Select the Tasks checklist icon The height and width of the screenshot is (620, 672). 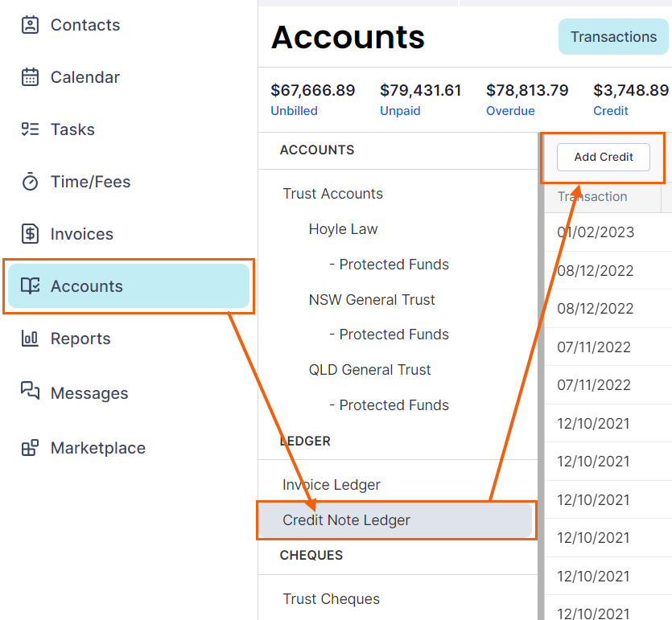30,129
